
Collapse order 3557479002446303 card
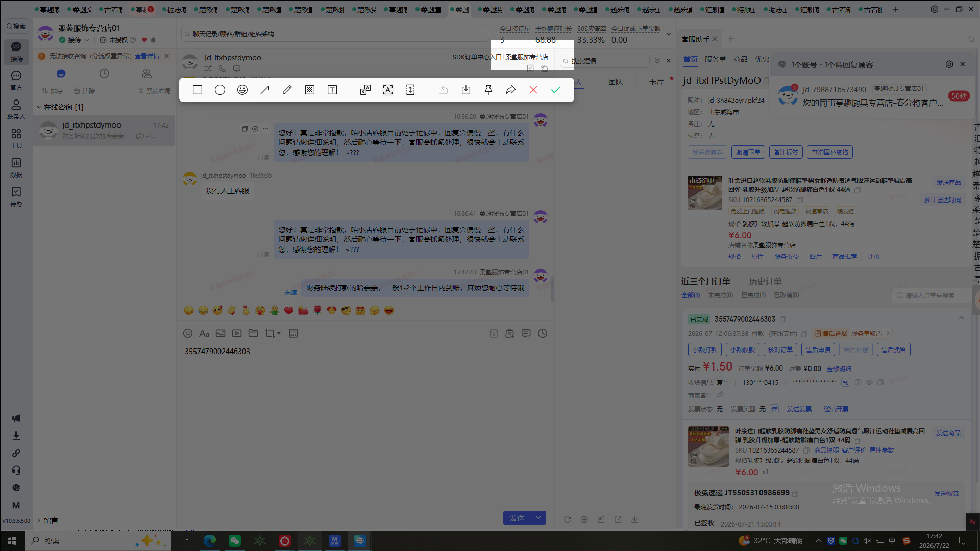[962, 318]
